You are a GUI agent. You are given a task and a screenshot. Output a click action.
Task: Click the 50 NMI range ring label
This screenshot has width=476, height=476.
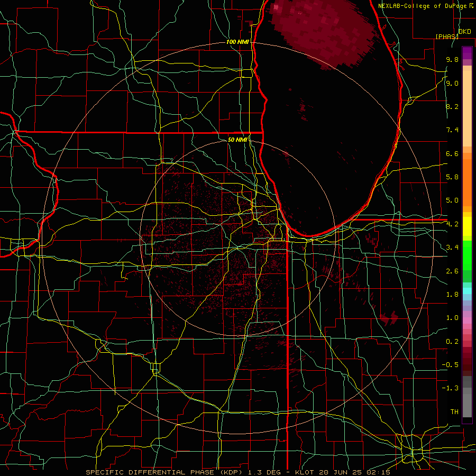pyautogui.click(x=237, y=140)
